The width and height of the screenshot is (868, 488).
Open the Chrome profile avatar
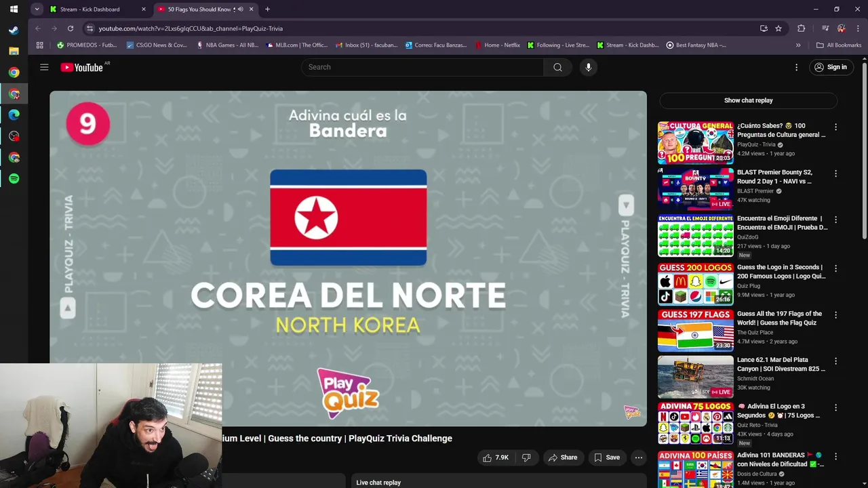842,28
